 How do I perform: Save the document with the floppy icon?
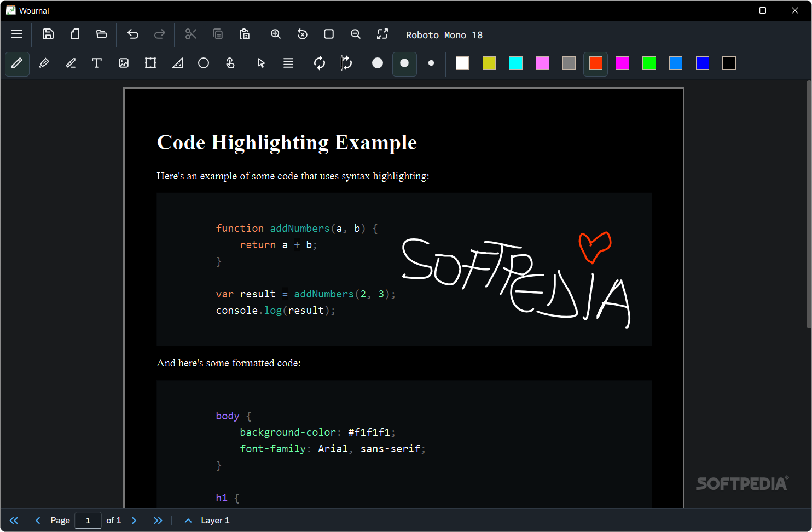click(x=48, y=34)
